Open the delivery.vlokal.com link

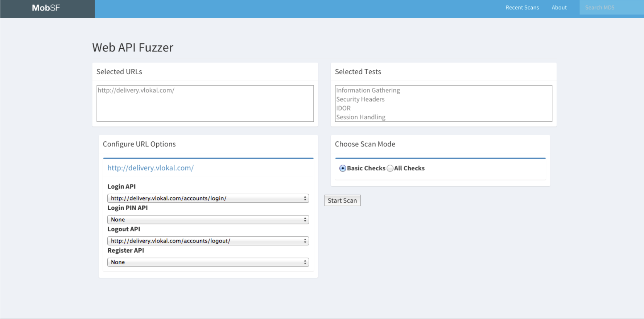[x=150, y=168]
